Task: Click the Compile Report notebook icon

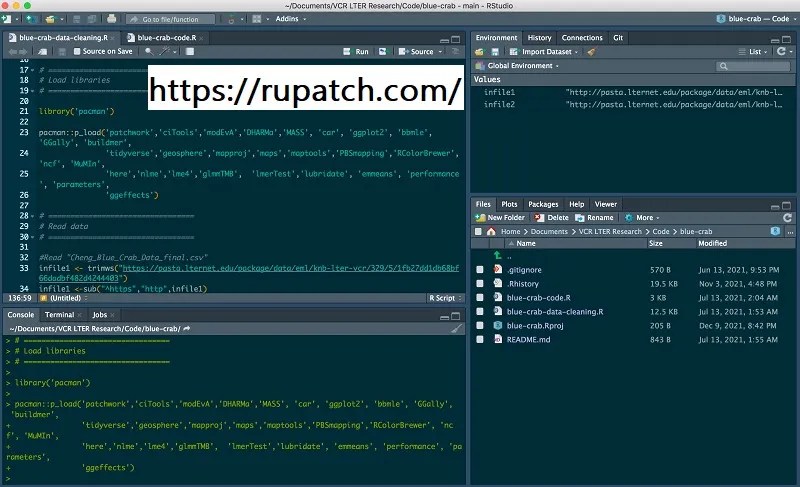Action: (x=190, y=52)
